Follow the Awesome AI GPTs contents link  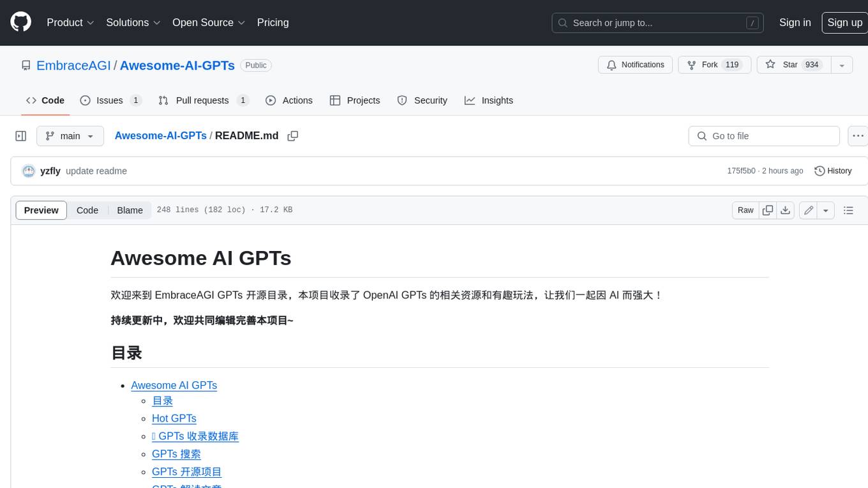coord(174,385)
